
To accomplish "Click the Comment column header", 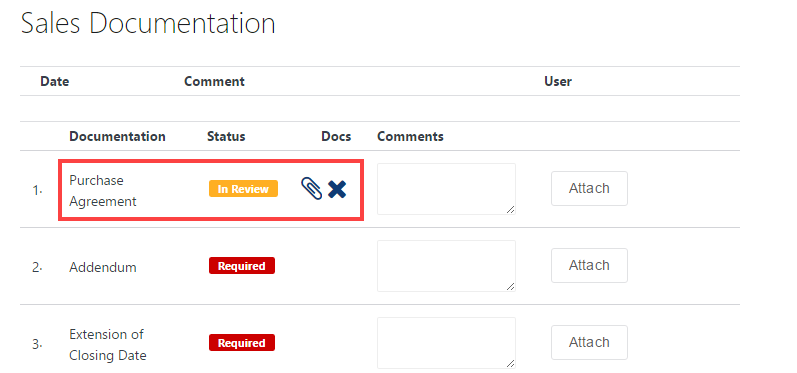I will 214,81.
